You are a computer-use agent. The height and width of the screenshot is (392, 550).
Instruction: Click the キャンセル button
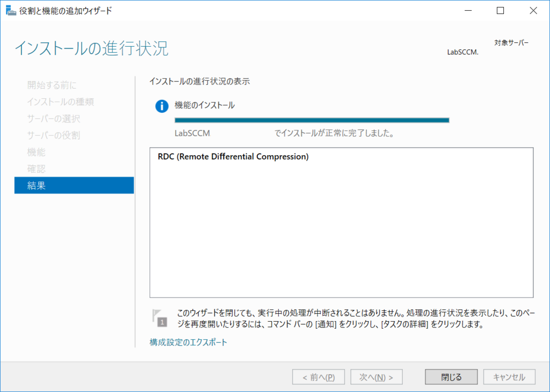509,377
